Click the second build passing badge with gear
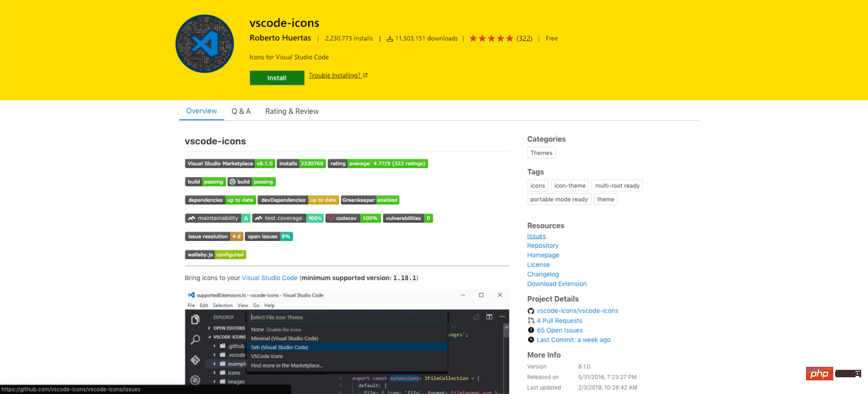 (251, 182)
